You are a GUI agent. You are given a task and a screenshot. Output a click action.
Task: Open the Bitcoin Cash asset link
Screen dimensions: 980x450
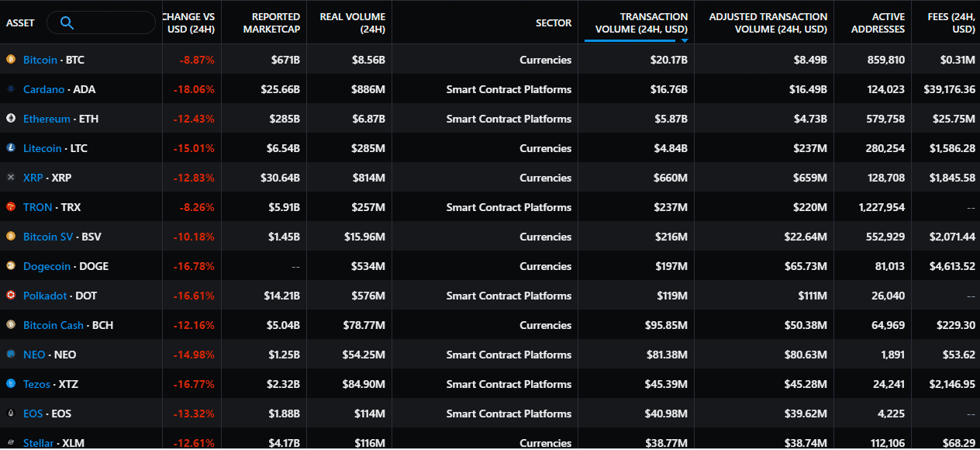[x=53, y=325]
